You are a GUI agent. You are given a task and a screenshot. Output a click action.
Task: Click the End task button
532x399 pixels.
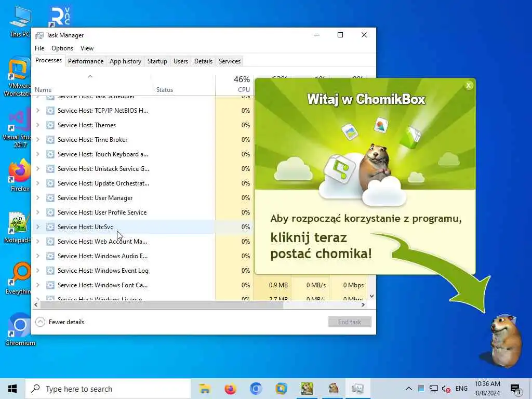(x=350, y=322)
